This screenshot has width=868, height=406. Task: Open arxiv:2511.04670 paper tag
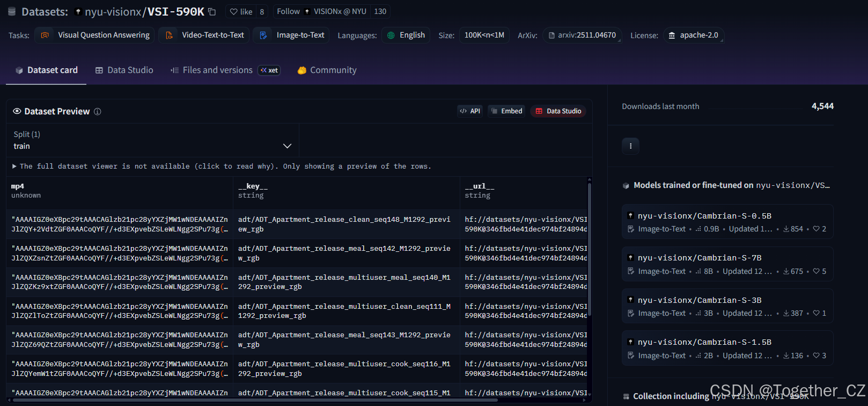click(582, 35)
